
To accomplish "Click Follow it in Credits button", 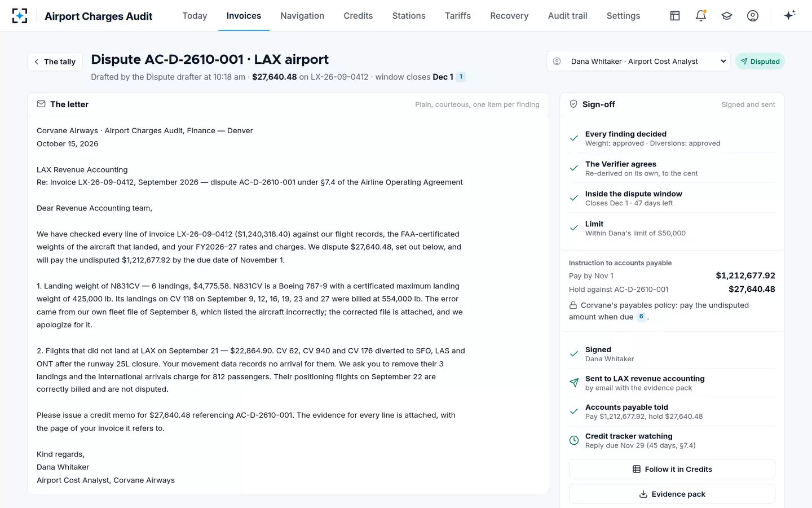I will (672, 469).
